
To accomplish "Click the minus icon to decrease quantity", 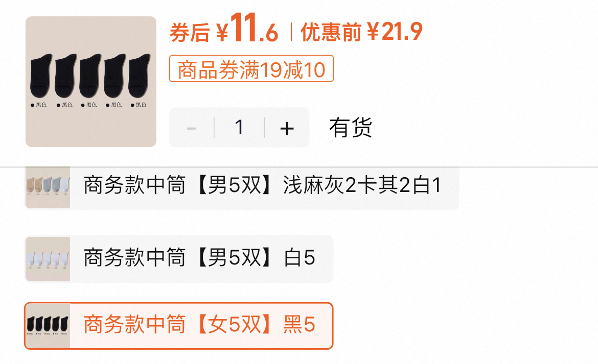I will pos(192,128).
